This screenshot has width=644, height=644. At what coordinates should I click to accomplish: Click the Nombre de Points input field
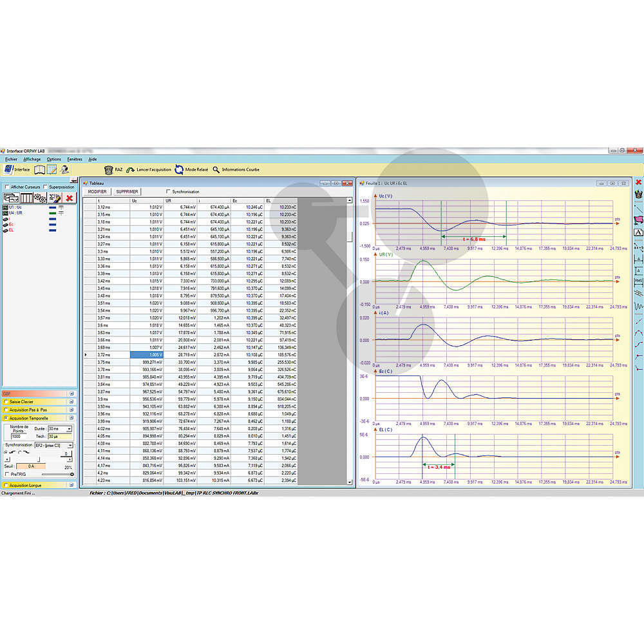tap(19, 437)
